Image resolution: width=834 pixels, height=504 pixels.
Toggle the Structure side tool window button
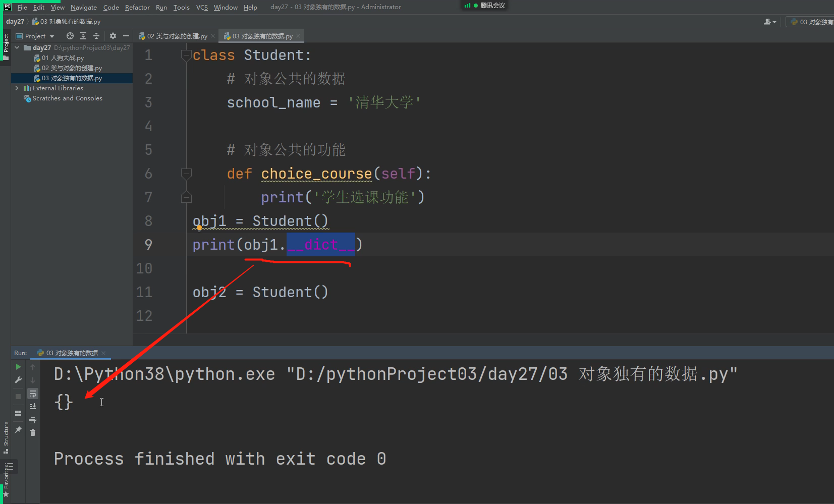point(6,437)
